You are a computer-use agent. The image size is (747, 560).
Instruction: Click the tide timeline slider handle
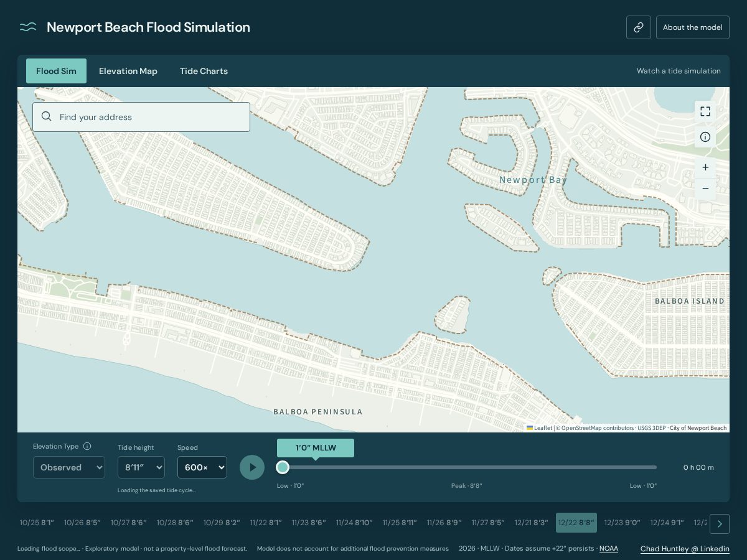click(x=283, y=467)
